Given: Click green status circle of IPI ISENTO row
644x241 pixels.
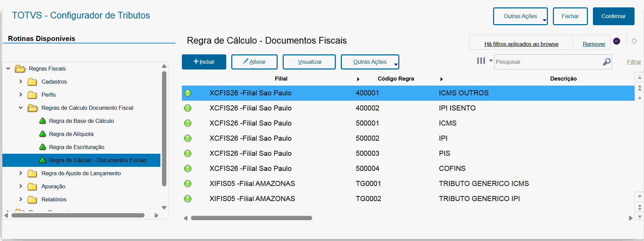Looking at the screenshot, I should click(x=188, y=108).
